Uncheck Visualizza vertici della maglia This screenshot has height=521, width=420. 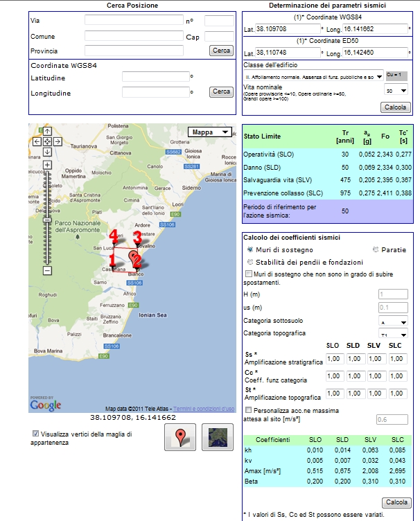click(x=35, y=433)
